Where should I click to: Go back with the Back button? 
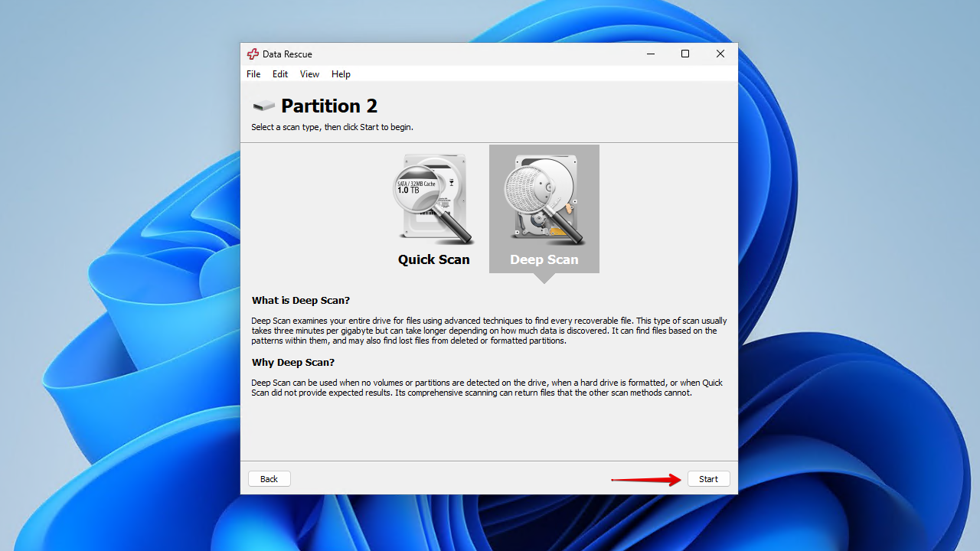[x=269, y=479]
